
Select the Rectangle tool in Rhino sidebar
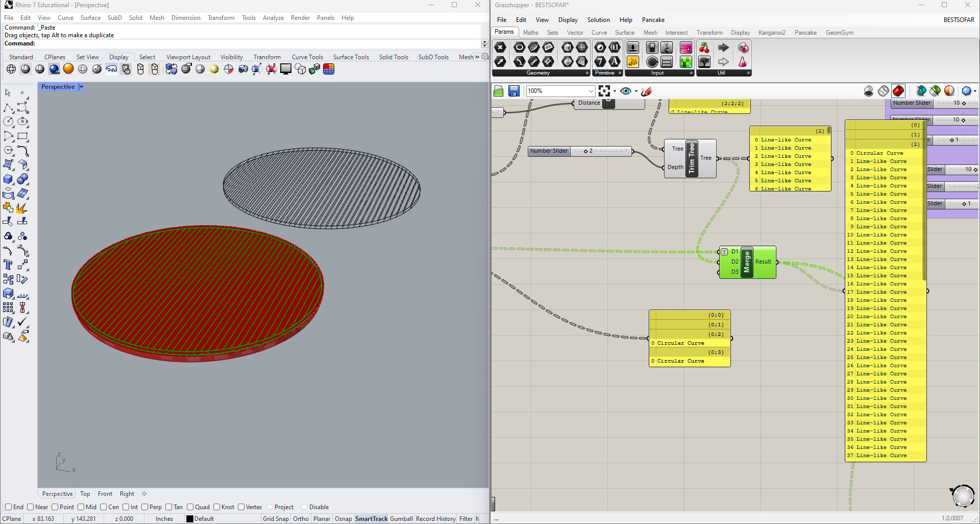[x=22, y=136]
